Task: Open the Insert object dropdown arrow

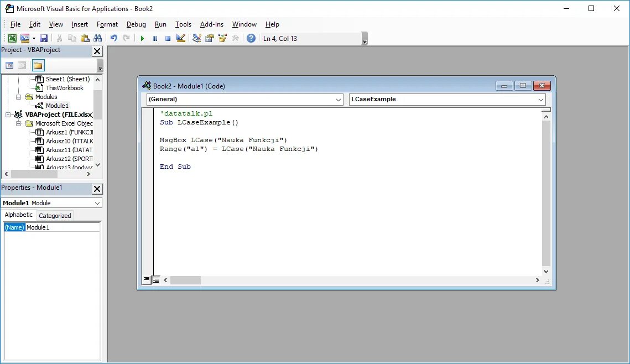Action: 34,38
